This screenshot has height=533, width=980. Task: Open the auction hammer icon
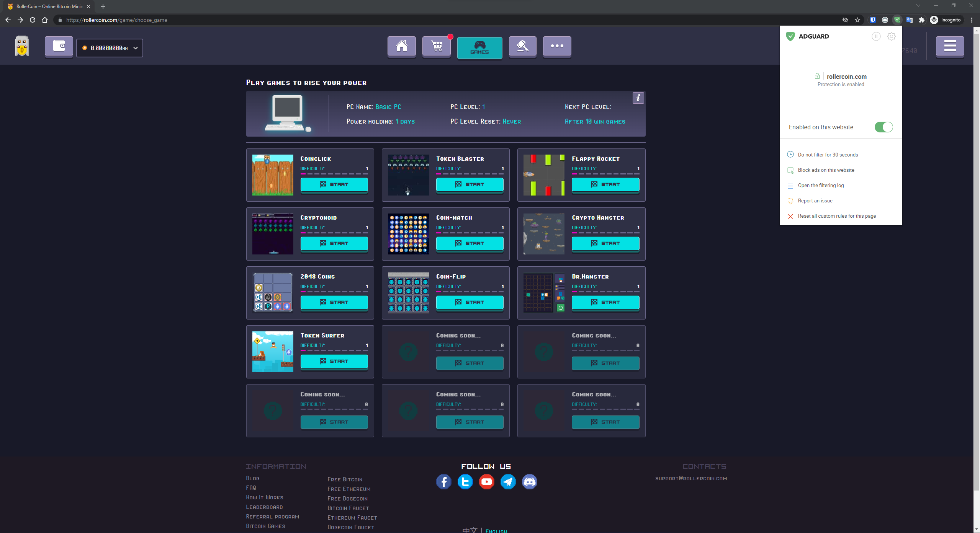tap(522, 46)
